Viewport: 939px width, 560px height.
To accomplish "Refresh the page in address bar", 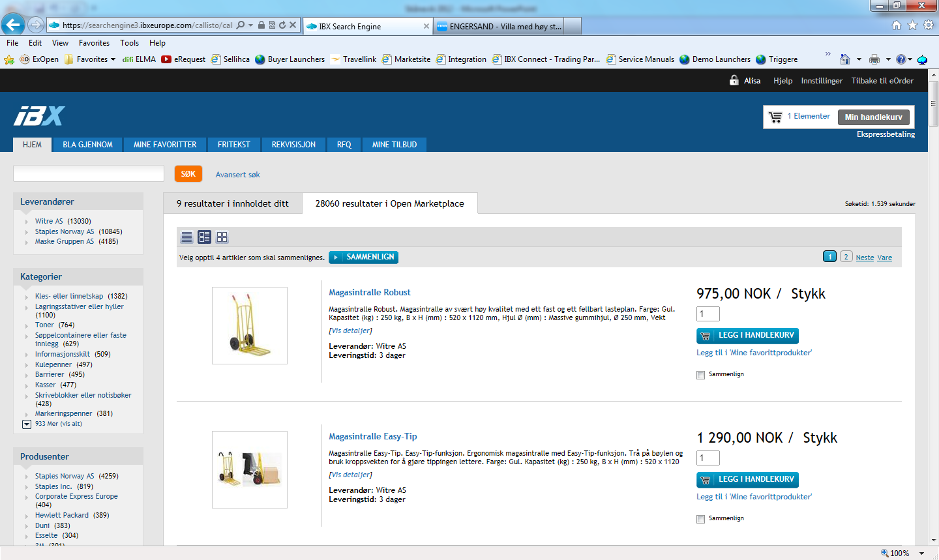I will (x=282, y=25).
